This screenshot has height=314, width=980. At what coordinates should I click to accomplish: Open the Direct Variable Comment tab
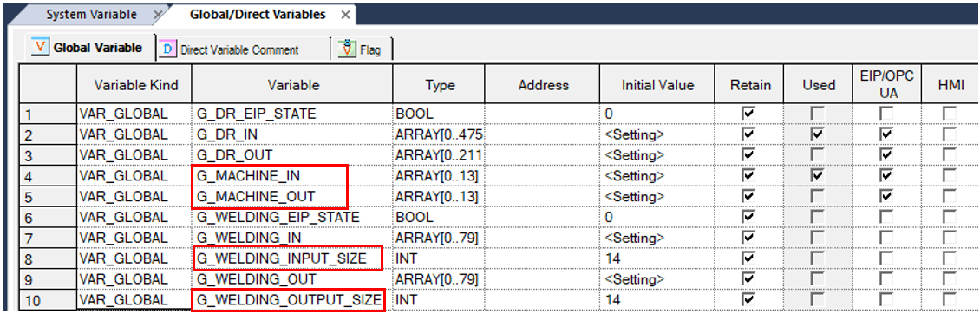click(239, 50)
